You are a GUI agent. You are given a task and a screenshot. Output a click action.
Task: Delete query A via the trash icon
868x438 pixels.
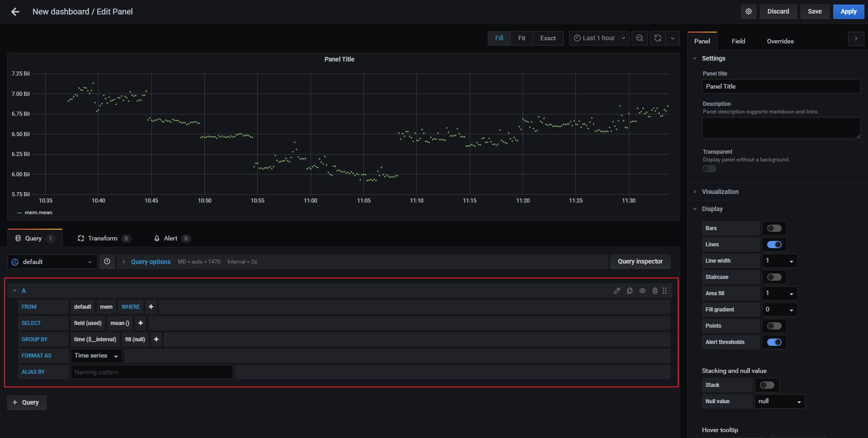click(655, 291)
